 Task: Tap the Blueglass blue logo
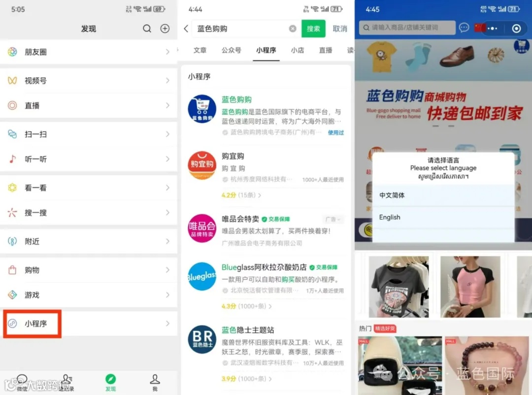[x=202, y=276]
